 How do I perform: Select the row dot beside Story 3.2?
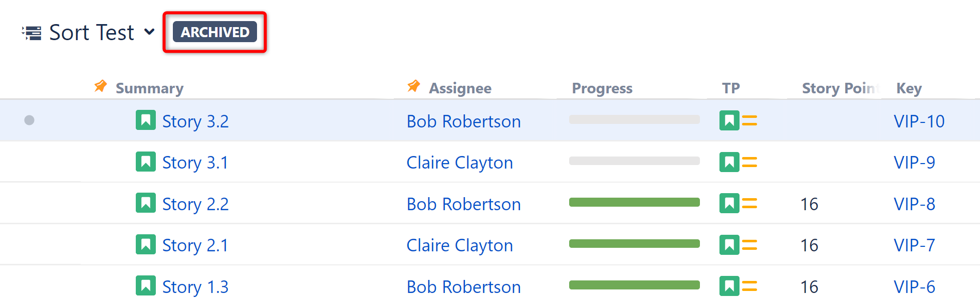30,120
